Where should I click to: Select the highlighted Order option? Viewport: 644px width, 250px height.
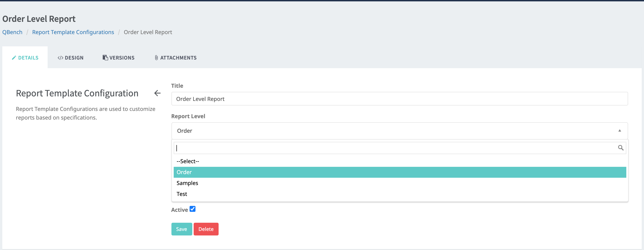point(184,172)
